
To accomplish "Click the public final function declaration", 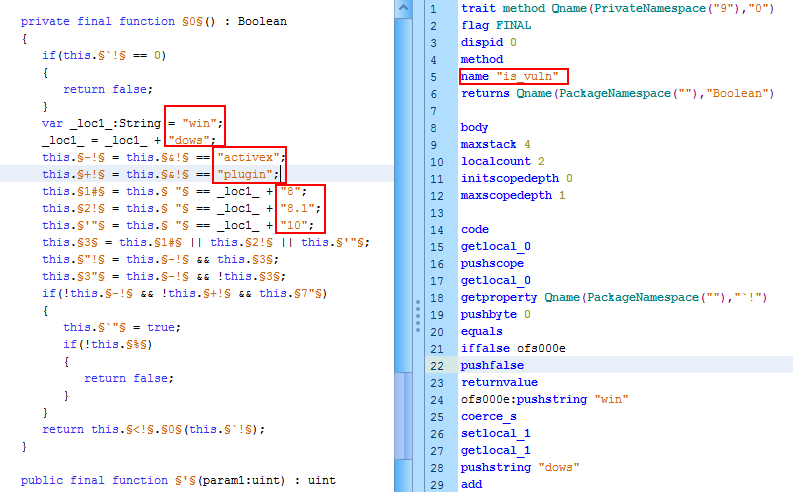I will tap(178, 480).
